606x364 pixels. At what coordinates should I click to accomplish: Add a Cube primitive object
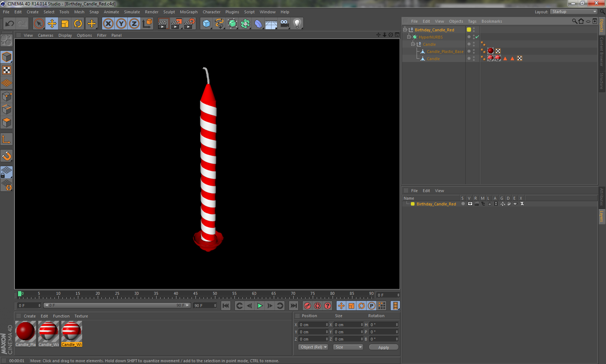[x=206, y=24]
